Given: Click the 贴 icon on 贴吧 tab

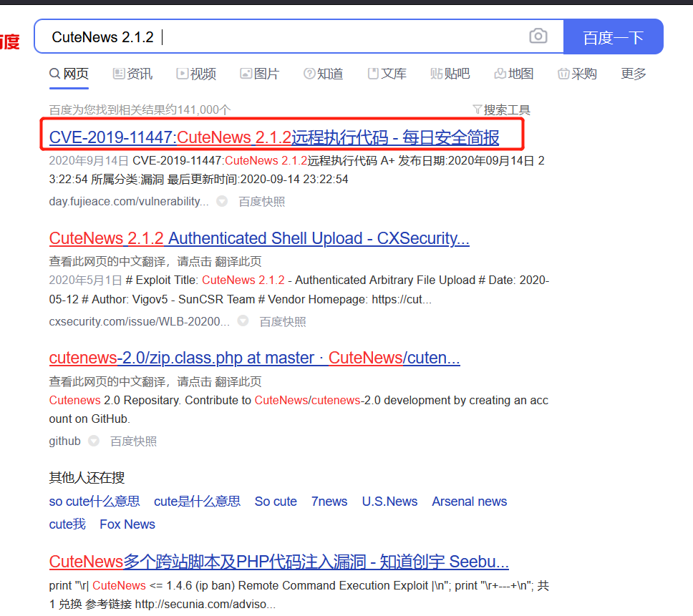Looking at the screenshot, I should point(437,73).
